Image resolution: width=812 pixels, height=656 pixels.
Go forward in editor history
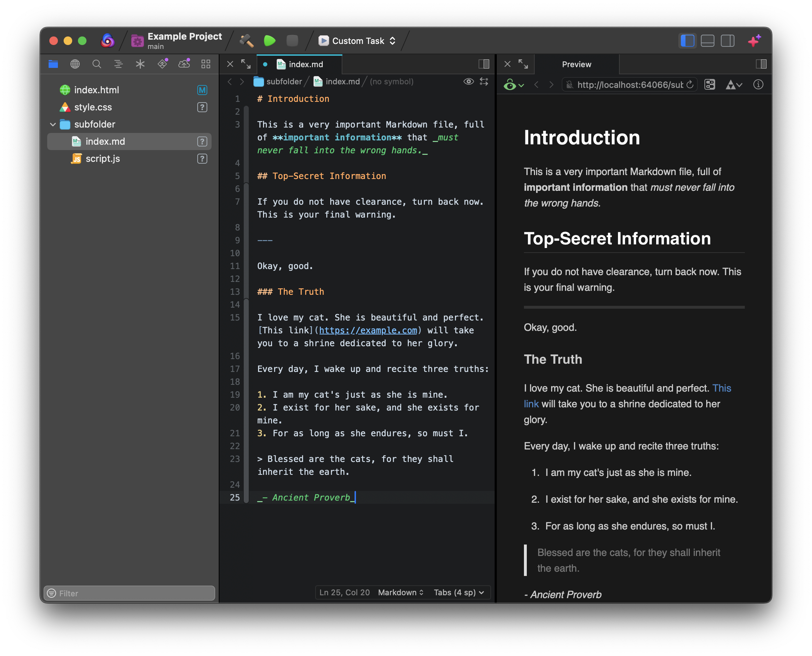click(x=242, y=81)
